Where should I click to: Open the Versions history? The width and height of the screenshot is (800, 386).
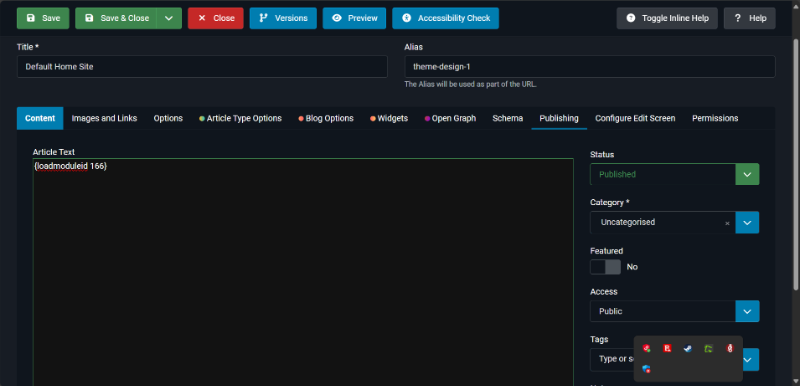283,18
